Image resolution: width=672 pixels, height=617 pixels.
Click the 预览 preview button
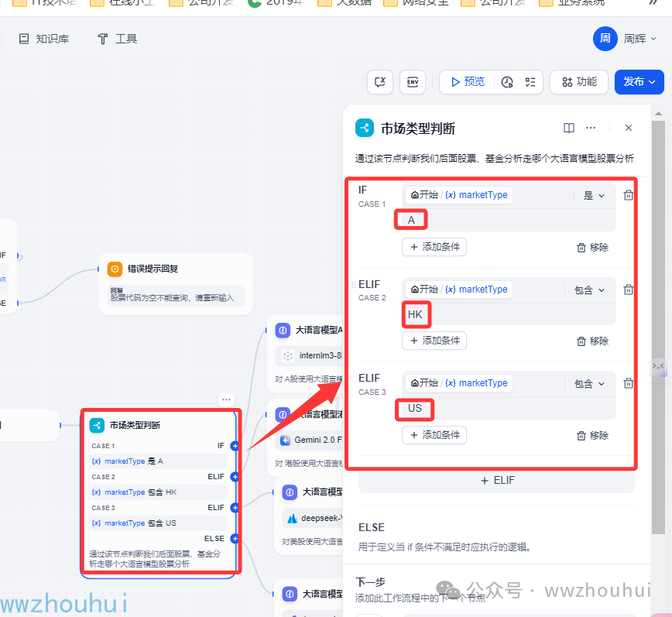(467, 82)
